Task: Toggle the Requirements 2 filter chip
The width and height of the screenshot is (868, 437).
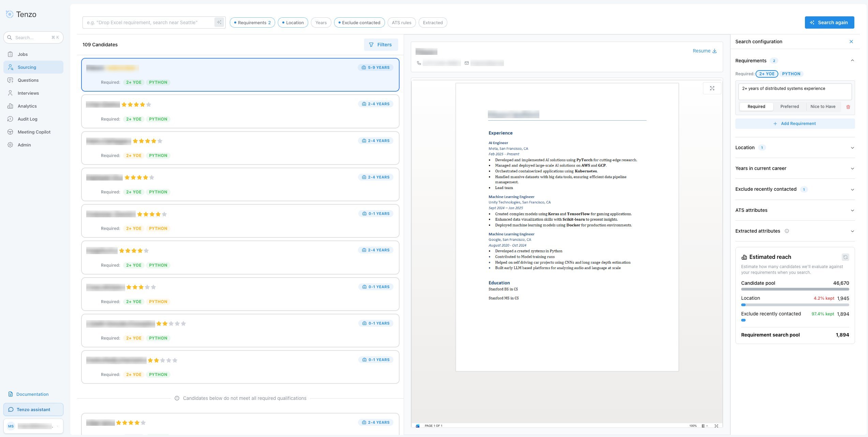Action: (252, 22)
